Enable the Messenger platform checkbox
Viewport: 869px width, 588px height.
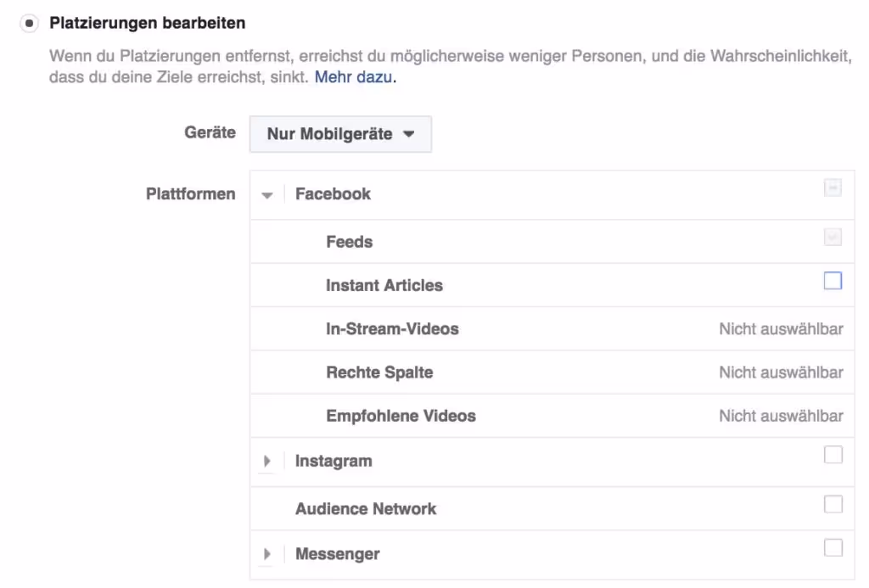[x=833, y=548]
